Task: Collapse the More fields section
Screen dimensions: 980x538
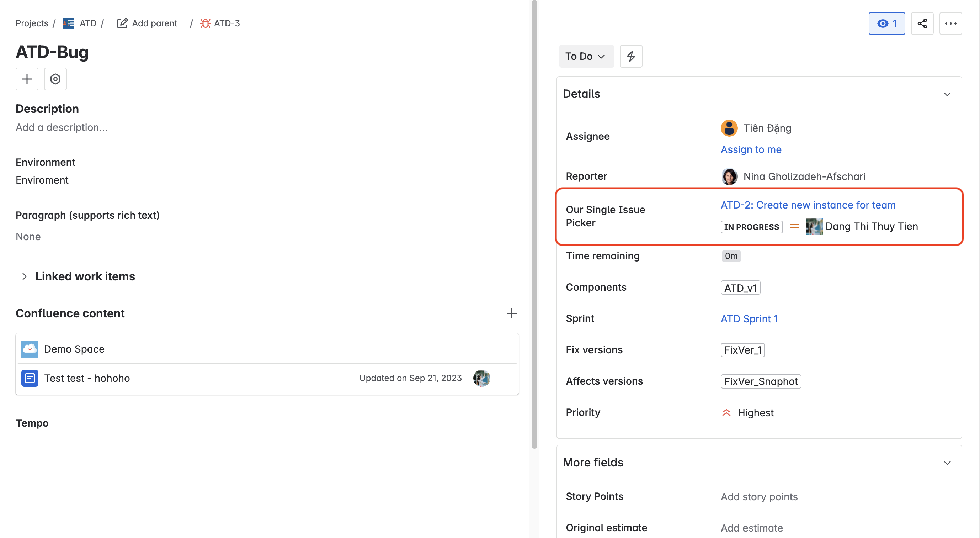Action: click(947, 463)
